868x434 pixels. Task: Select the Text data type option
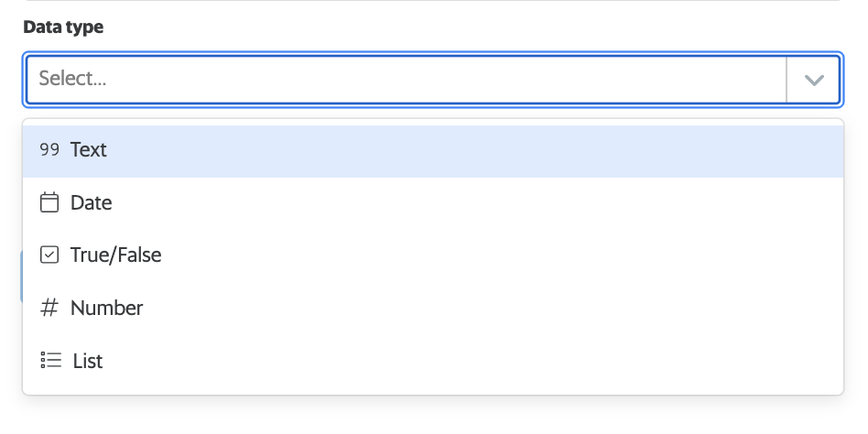point(433,151)
